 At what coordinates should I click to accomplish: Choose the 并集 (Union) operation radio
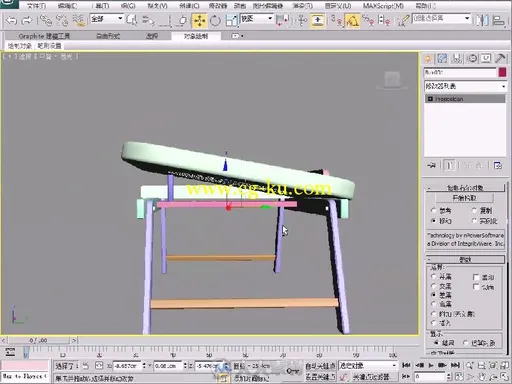tap(434, 276)
